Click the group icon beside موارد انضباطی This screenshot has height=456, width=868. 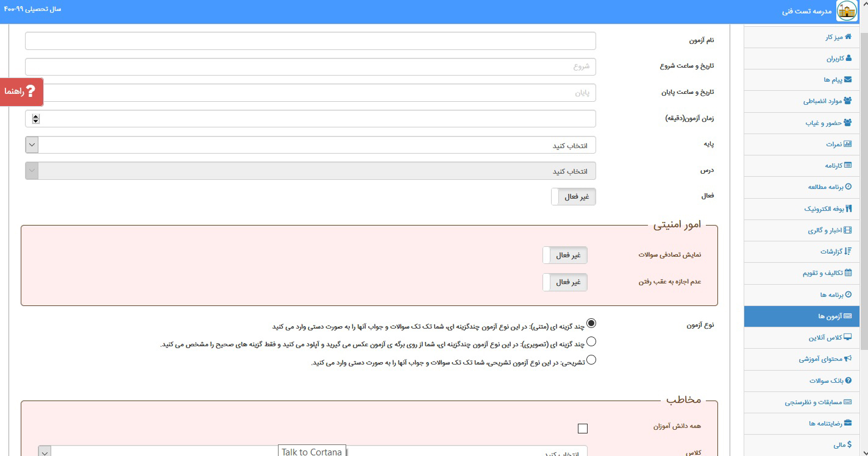pos(848,101)
